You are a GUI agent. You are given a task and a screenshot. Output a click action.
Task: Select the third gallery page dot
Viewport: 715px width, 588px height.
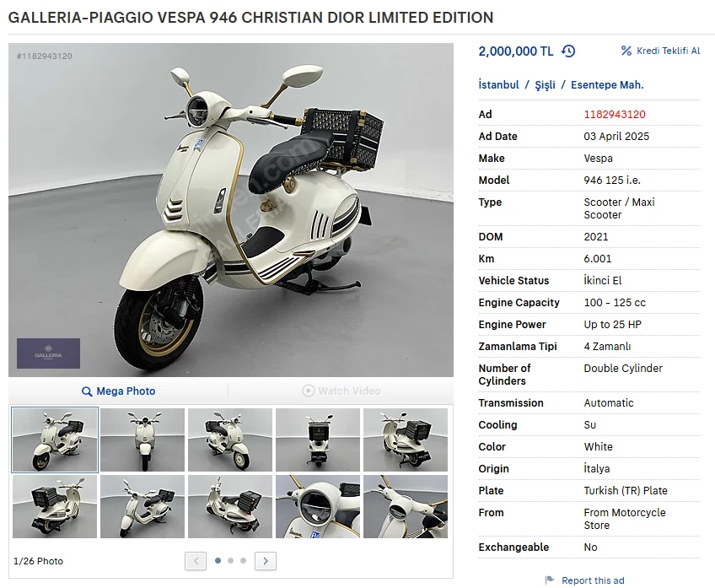243,561
